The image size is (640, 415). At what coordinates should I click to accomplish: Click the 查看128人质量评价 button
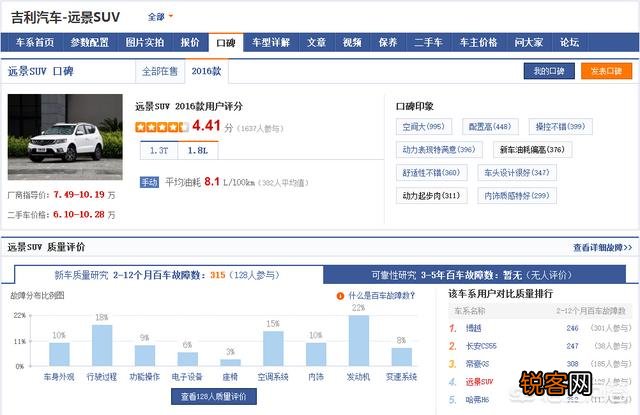214,396
